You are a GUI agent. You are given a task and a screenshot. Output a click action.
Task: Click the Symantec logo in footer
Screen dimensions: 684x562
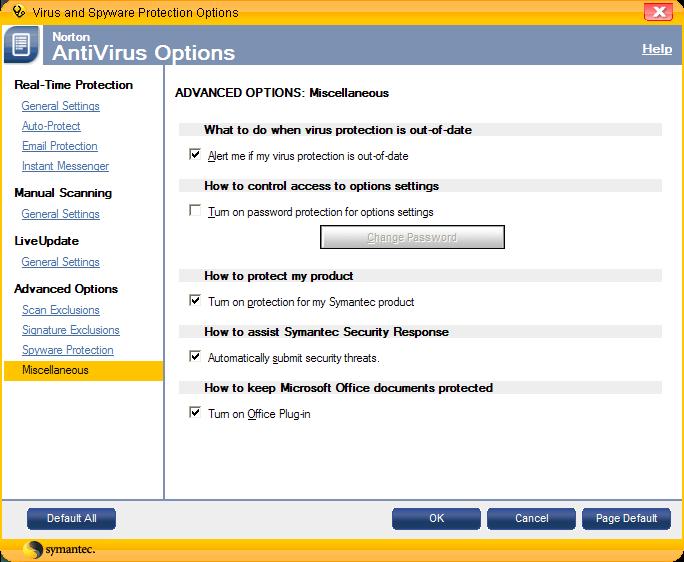[59, 549]
